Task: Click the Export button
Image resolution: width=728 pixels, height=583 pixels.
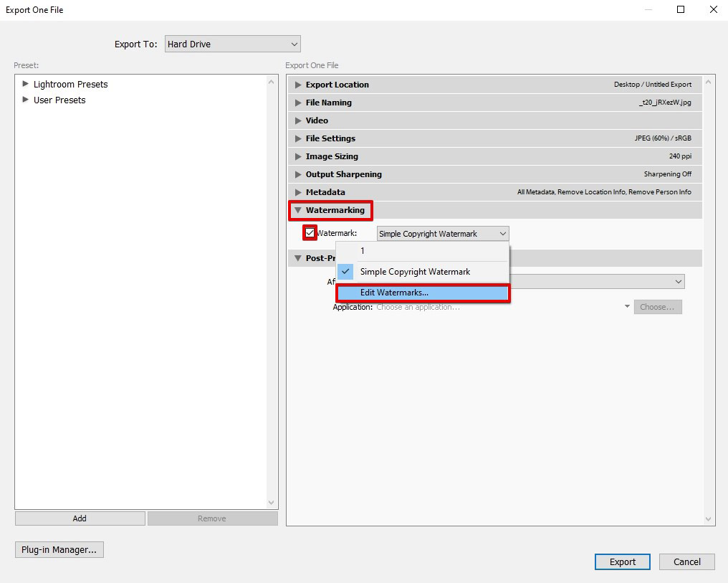Action: click(622, 561)
